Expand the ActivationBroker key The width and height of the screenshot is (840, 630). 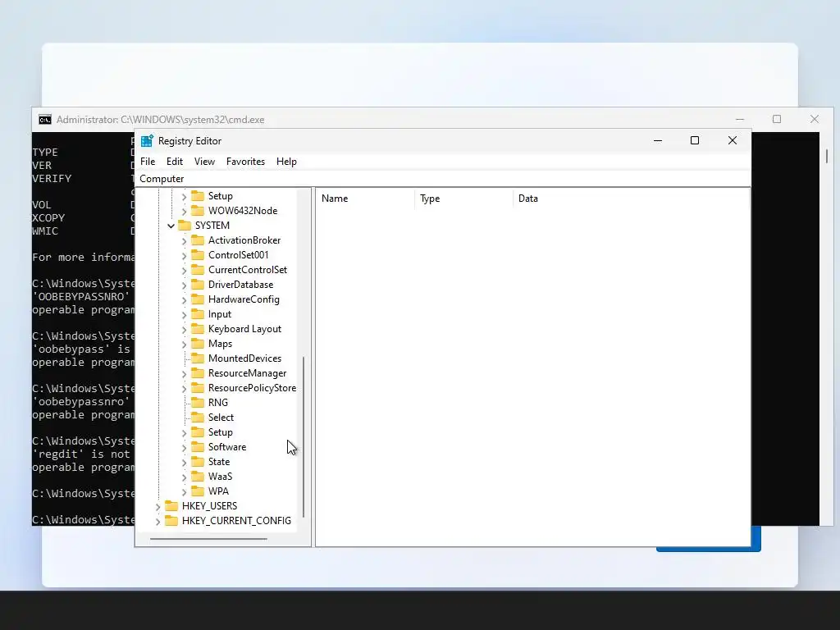pyautogui.click(x=184, y=241)
